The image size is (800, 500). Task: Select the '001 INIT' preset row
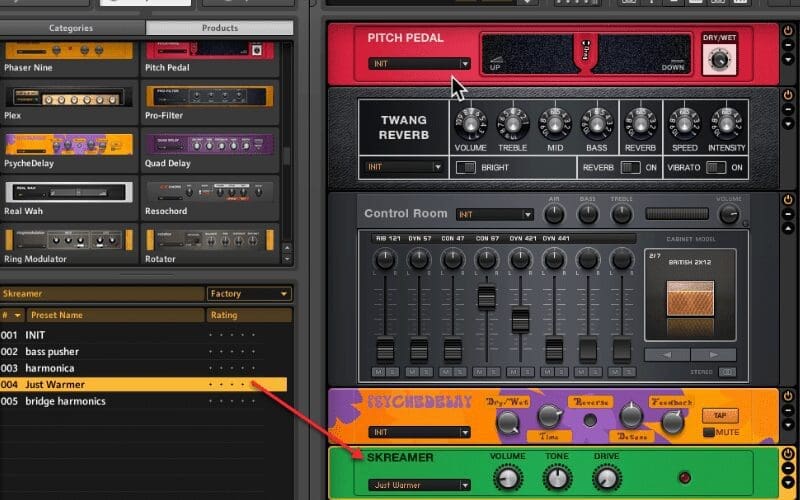tap(143, 335)
